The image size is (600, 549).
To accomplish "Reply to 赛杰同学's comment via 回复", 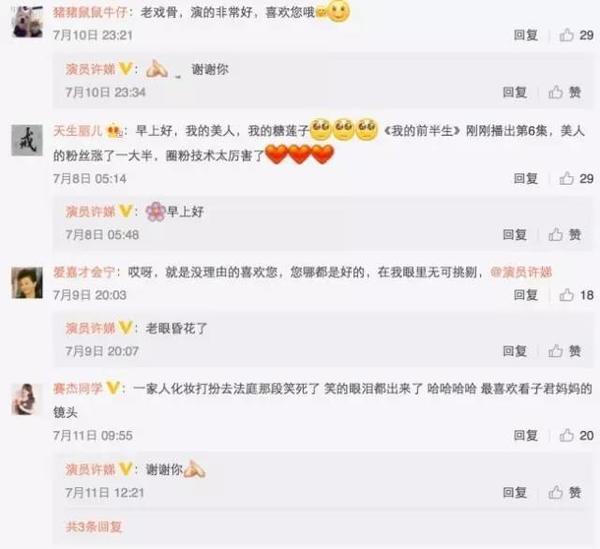I will coord(526,435).
